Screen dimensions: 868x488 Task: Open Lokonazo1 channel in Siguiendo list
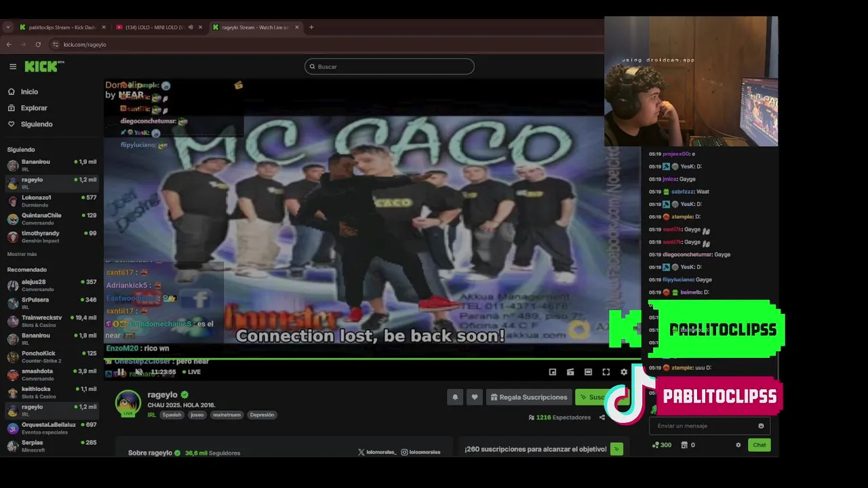52,201
